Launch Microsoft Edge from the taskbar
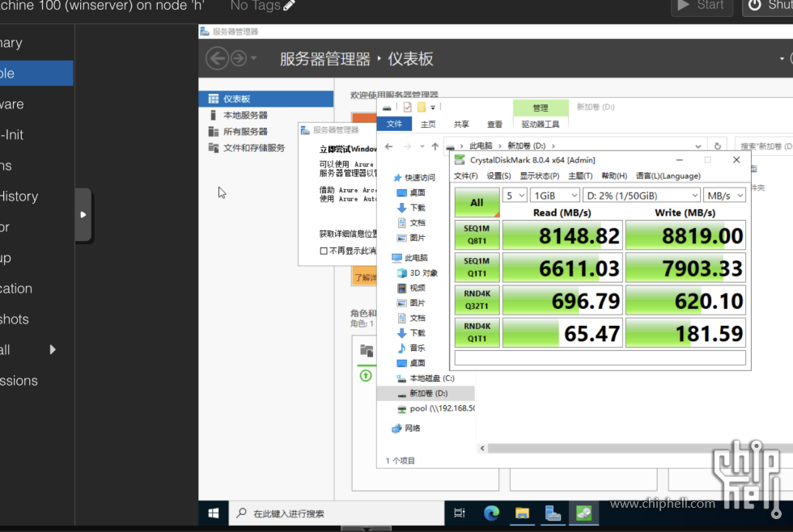The height and width of the screenshot is (532, 793). [x=491, y=513]
